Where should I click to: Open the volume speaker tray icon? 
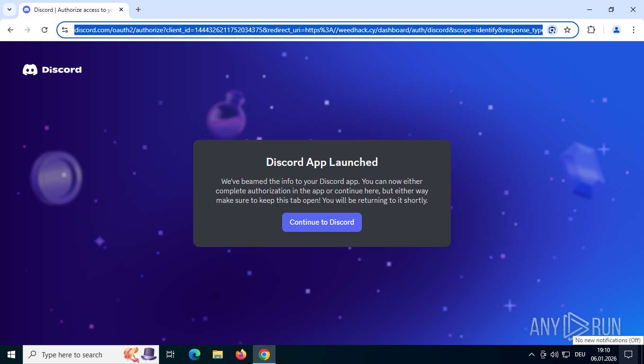point(555,355)
